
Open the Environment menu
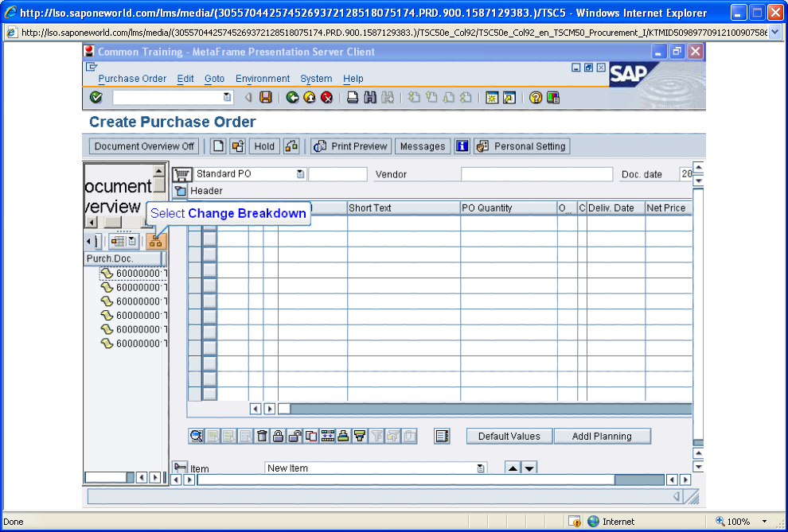coord(263,79)
